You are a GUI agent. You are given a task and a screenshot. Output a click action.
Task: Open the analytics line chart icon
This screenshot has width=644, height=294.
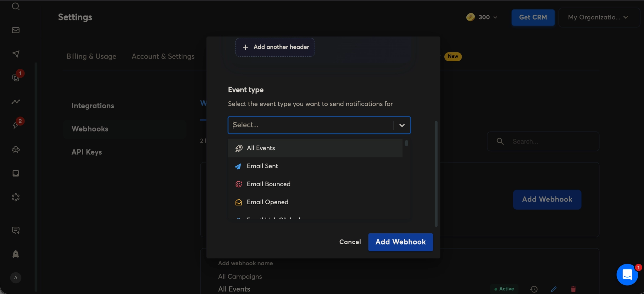pyautogui.click(x=16, y=102)
